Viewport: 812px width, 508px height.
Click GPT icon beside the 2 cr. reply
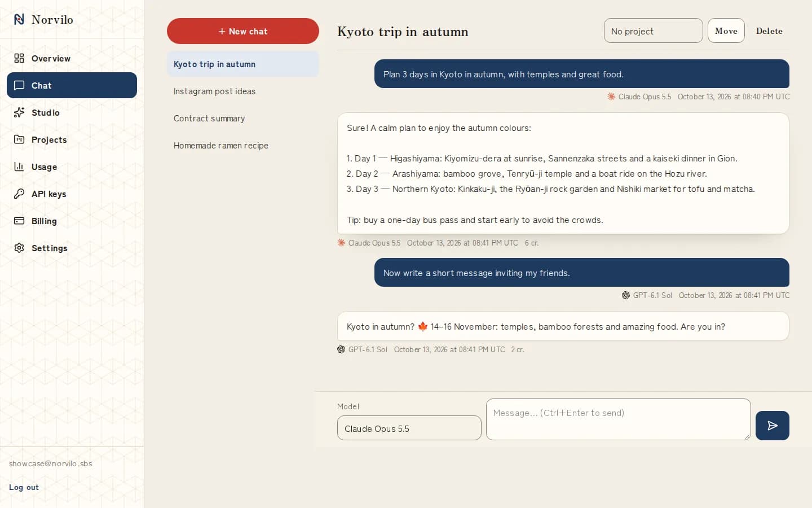(x=341, y=349)
